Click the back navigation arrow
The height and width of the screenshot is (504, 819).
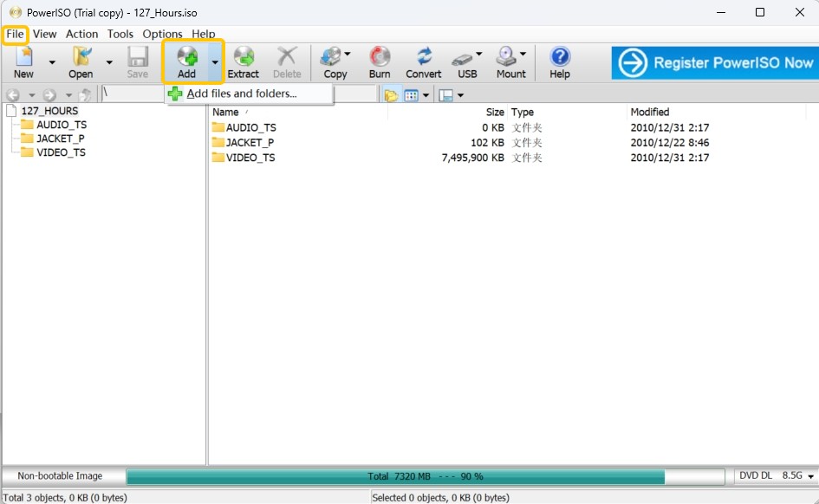[11, 94]
